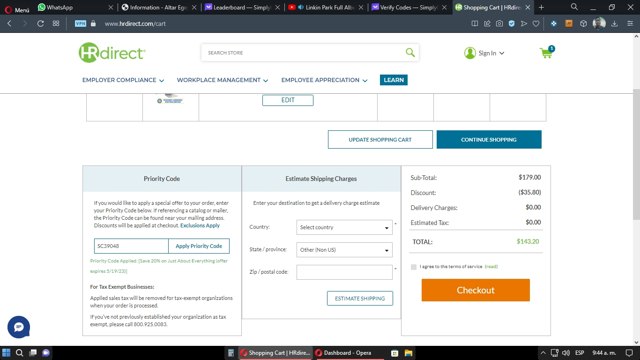Expand the Employee Appreciation menu
Screen dimensions: 640x360
click(324, 80)
